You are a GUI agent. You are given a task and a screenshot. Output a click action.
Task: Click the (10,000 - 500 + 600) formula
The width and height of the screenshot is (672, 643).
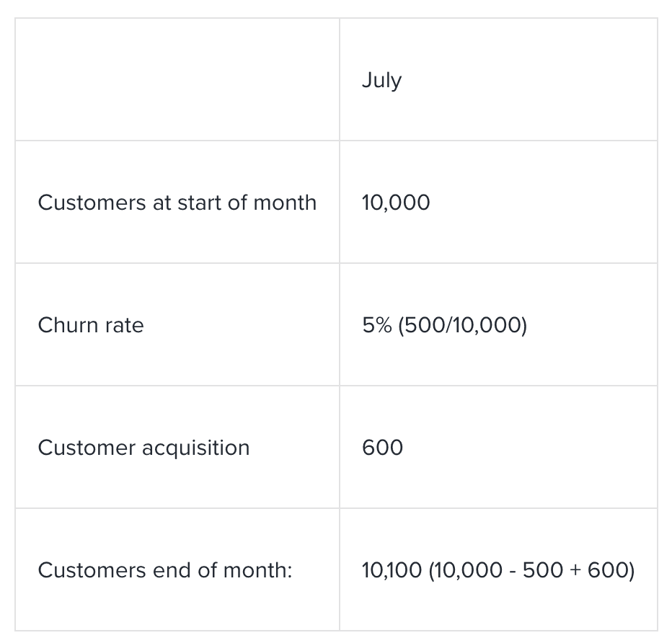531,570
